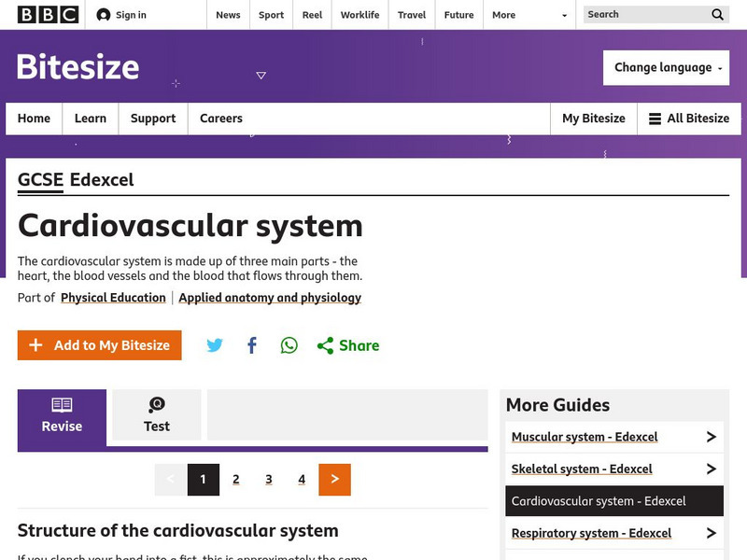This screenshot has height=560, width=747.
Task: Open Muscular system - Edexcel guide
Action: pyautogui.click(x=585, y=437)
